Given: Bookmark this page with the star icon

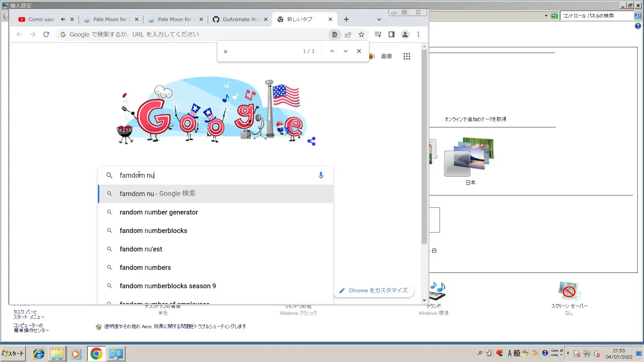Looking at the screenshot, I should coord(361,35).
